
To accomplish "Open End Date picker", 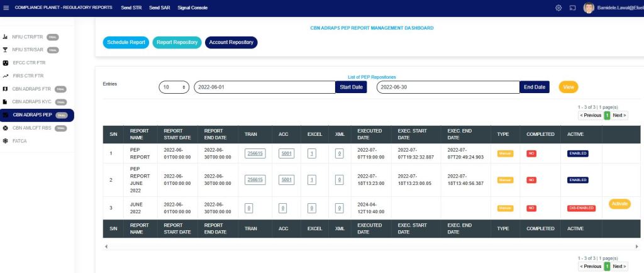I will (x=534, y=87).
